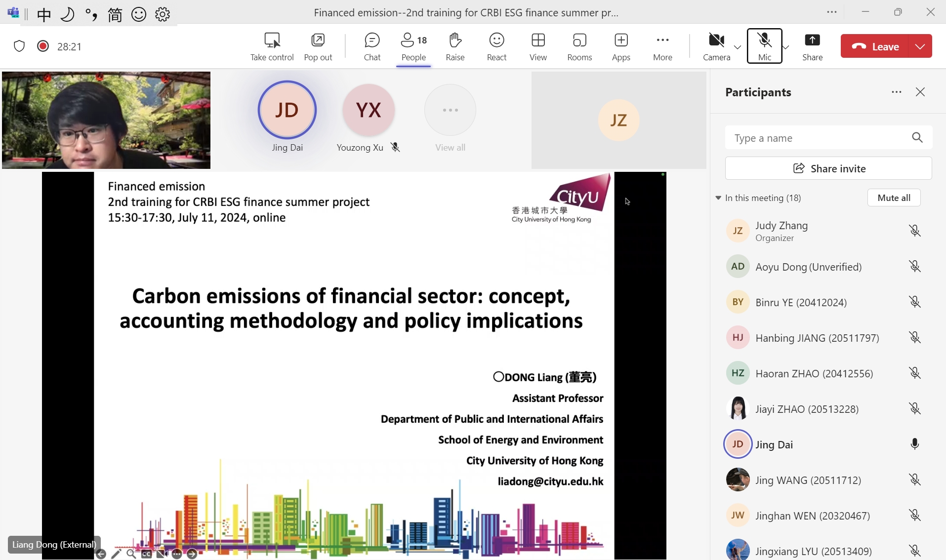This screenshot has width=946, height=560.
Task: Click Pop out shared content
Action: (318, 46)
